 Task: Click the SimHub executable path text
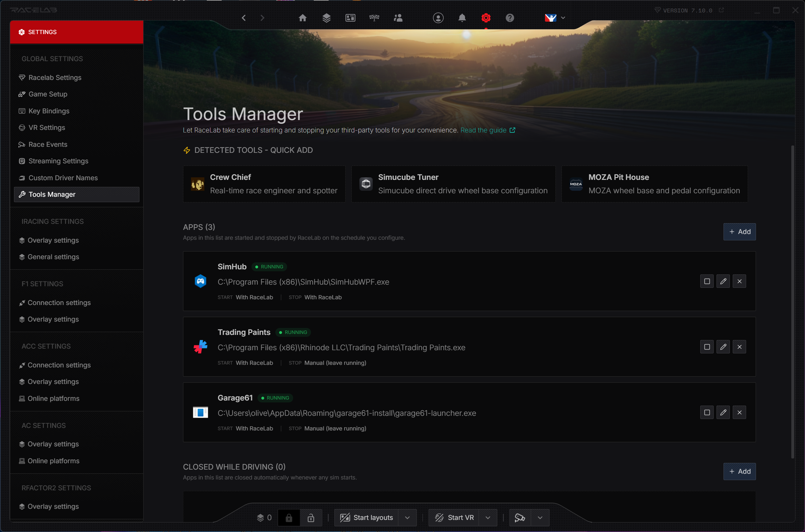pyautogui.click(x=303, y=282)
